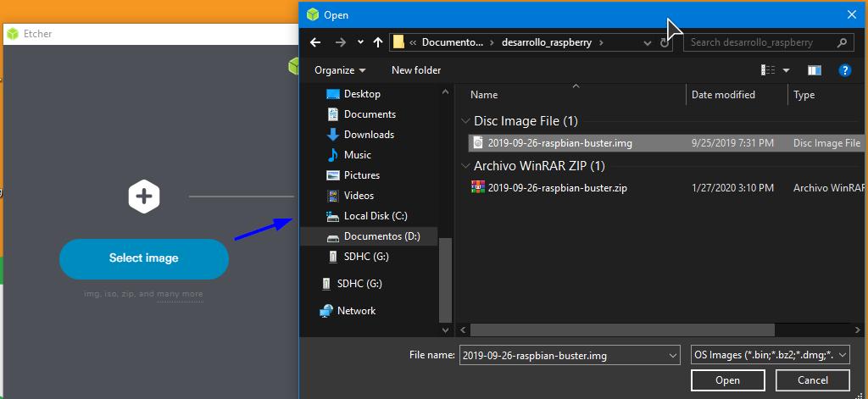Expand chevron after desarrollo_raspberry breadcrumb
This screenshot has width=868, height=399.
[x=601, y=42]
